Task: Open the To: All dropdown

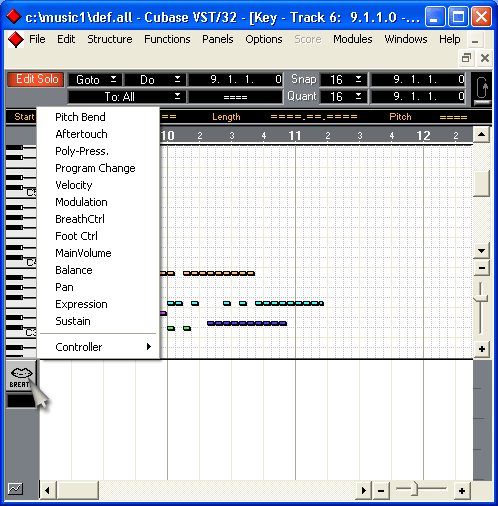Action: click(x=127, y=97)
